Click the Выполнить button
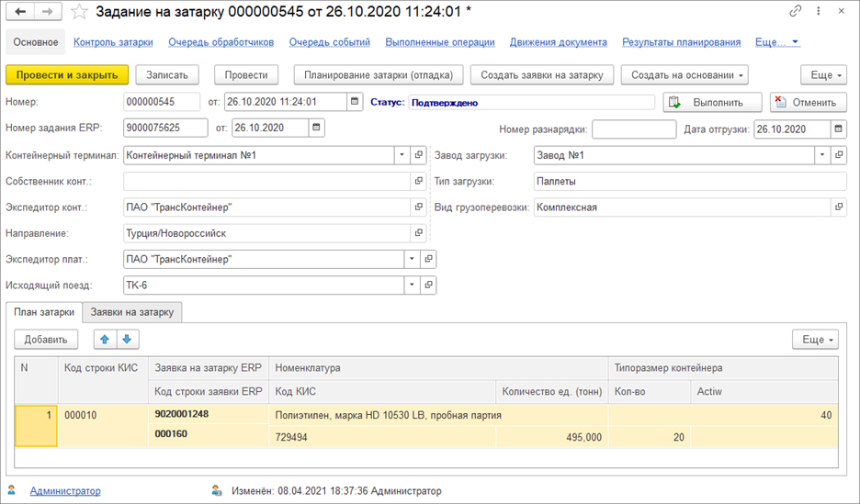The width and height of the screenshot is (860, 504). [x=712, y=103]
